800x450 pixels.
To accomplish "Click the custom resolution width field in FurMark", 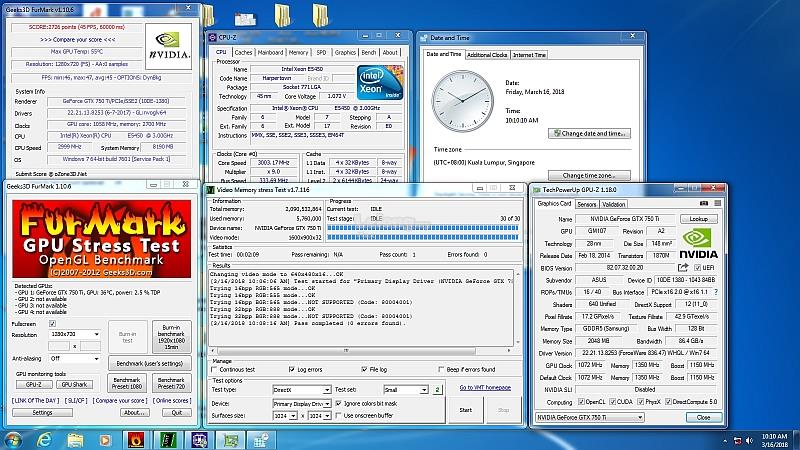I will click(x=59, y=346).
